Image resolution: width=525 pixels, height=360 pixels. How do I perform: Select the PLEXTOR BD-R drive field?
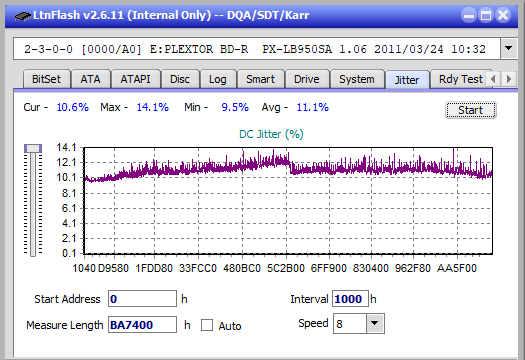click(x=256, y=49)
